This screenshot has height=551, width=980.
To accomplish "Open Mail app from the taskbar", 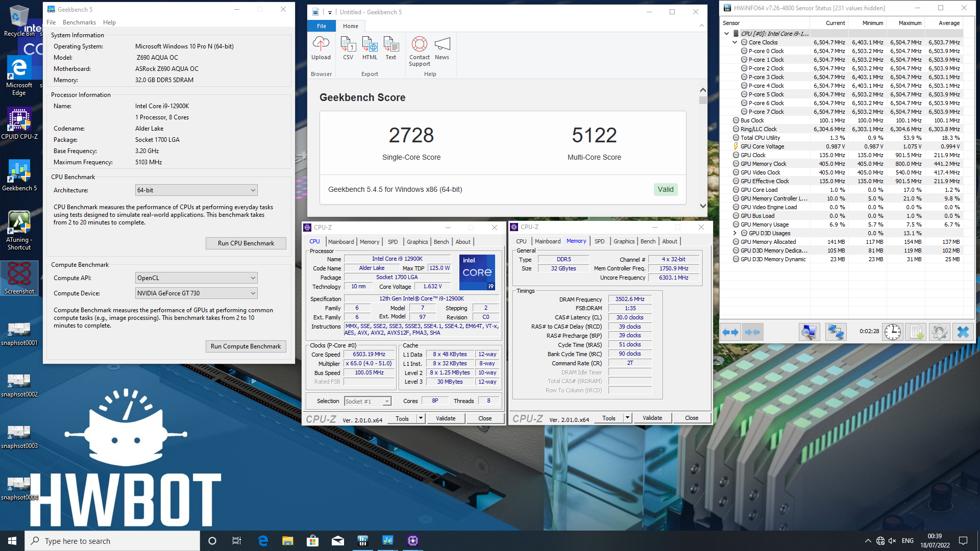I will (x=337, y=541).
